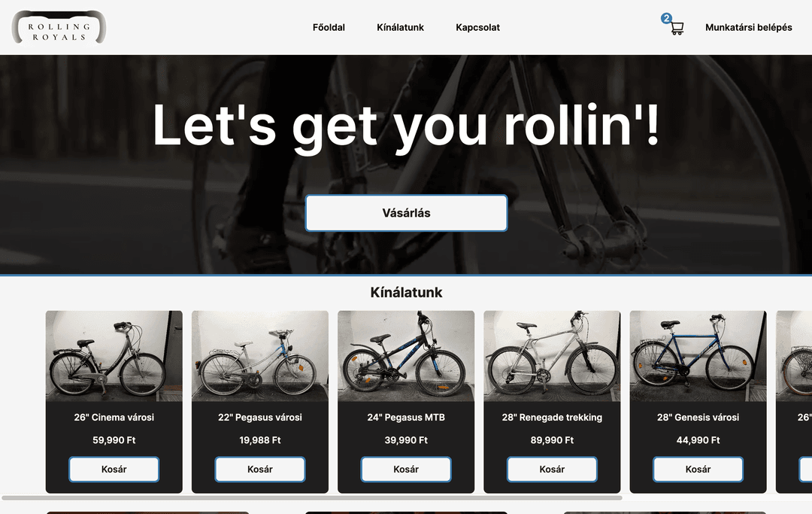This screenshot has height=514, width=812.
Task: Open the 28" Genesis városi bike photo
Action: point(698,356)
